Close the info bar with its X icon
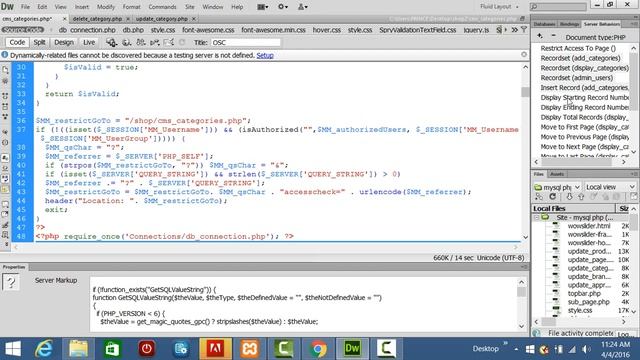Image resolution: width=640 pixels, height=360 pixels. (x=524, y=54)
